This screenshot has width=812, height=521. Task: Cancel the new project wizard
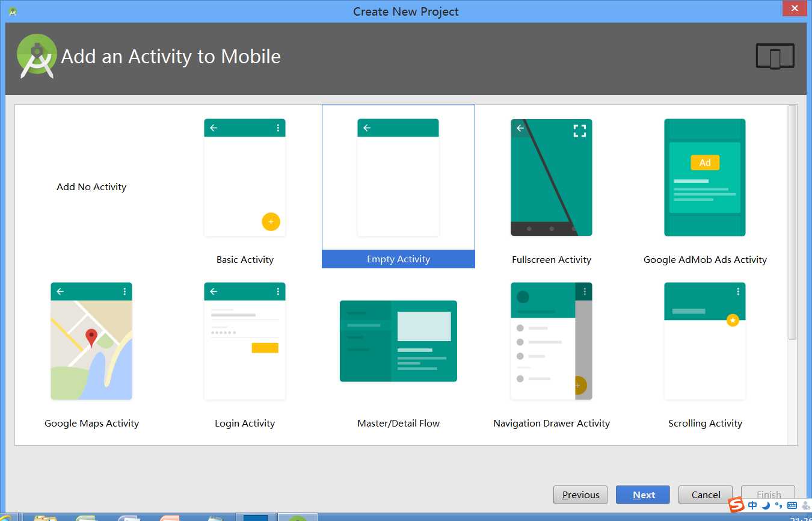pos(706,495)
